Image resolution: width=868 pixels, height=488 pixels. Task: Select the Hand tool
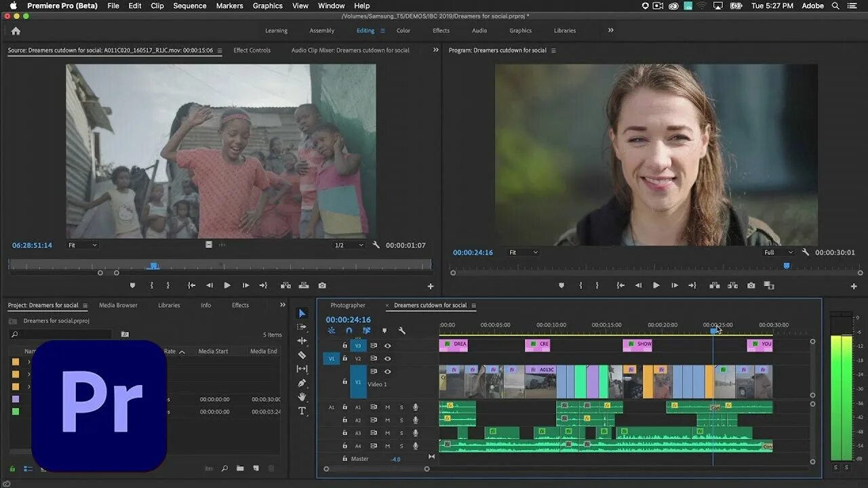pos(302,397)
